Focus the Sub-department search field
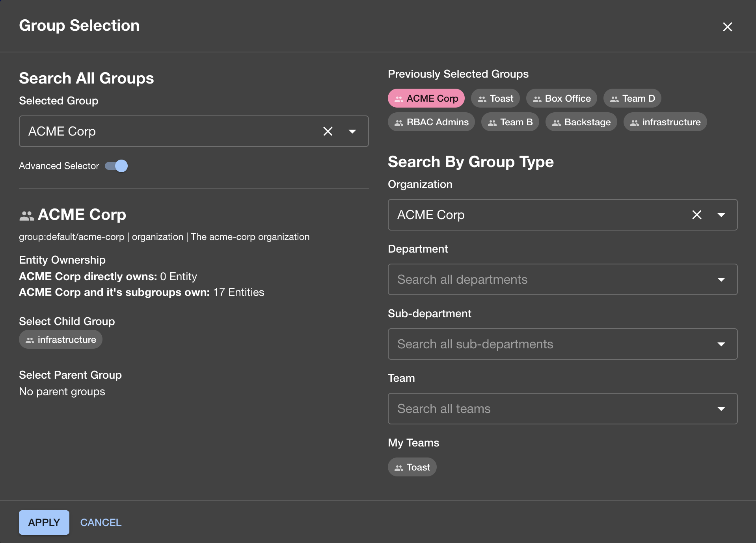Viewport: 756px width, 543px height. pos(563,344)
